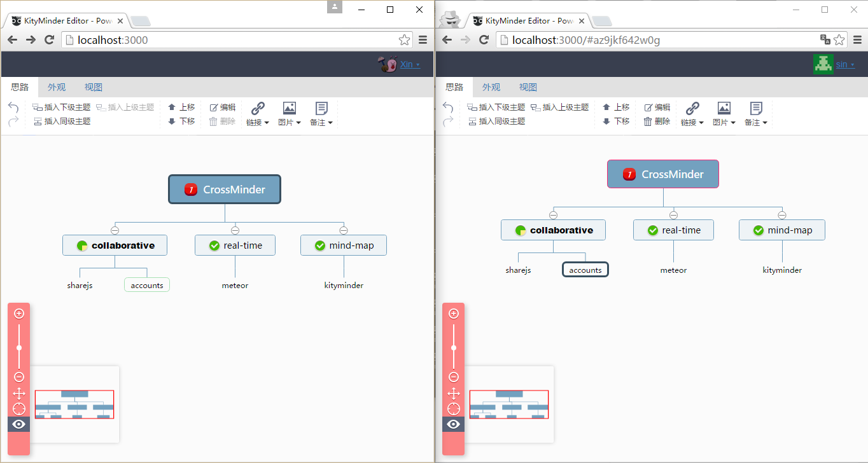Open 链接 link tool in left window

pyautogui.click(x=258, y=114)
